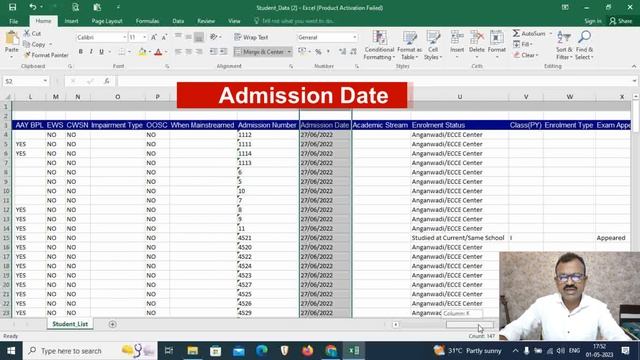Add a new sheet with plus button
The width and height of the screenshot is (640, 360).
(x=112, y=324)
